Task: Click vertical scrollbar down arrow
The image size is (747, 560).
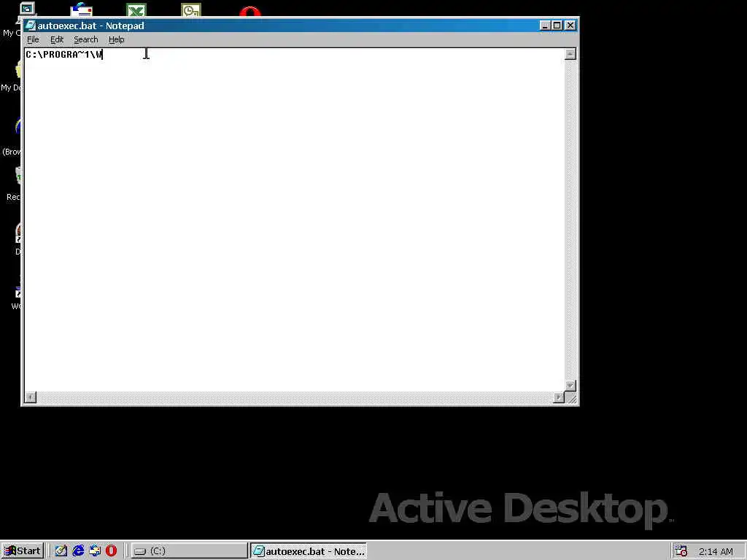Action: pyautogui.click(x=570, y=385)
